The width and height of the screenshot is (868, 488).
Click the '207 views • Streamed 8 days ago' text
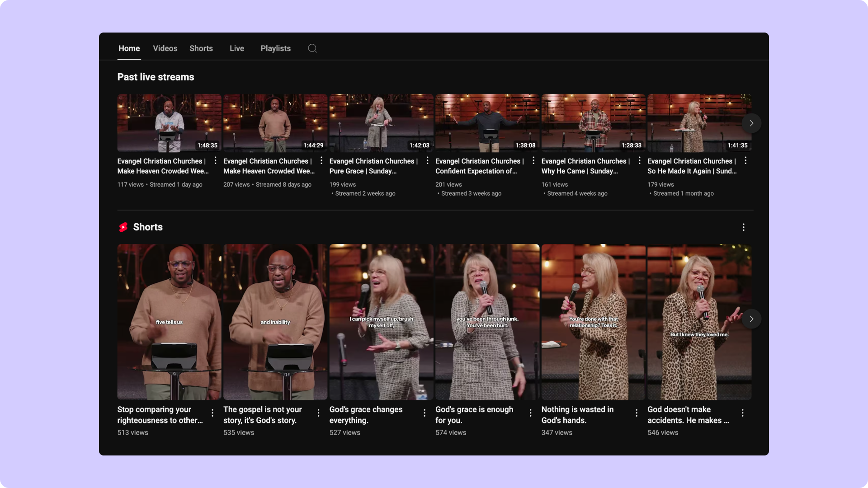pyautogui.click(x=267, y=184)
